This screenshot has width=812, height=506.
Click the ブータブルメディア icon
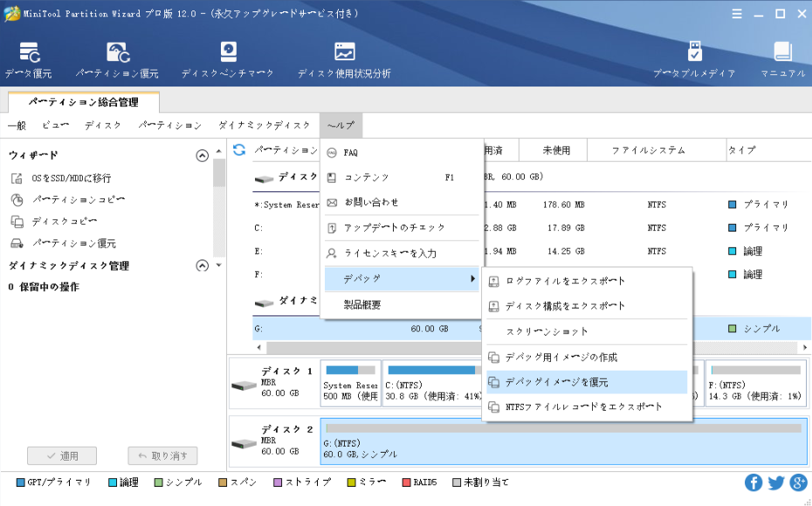[694, 59]
